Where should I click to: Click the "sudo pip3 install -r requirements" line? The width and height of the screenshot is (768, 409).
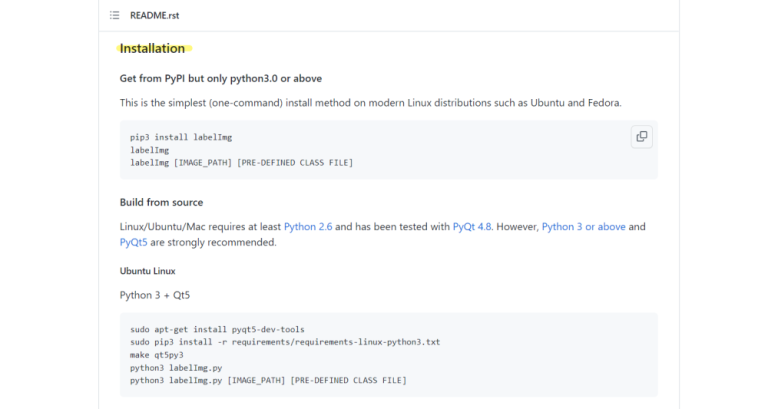pos(285,342)
